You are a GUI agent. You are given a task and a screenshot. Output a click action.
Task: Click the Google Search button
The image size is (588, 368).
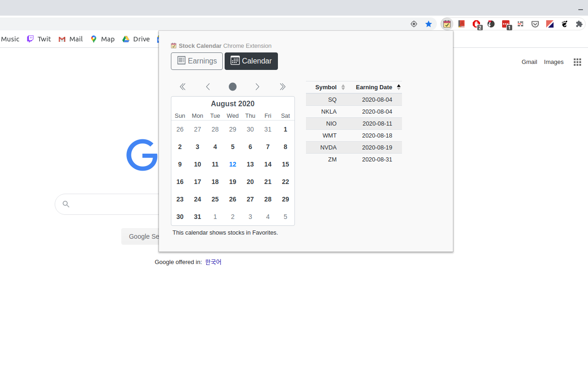[x=140, y=236]
